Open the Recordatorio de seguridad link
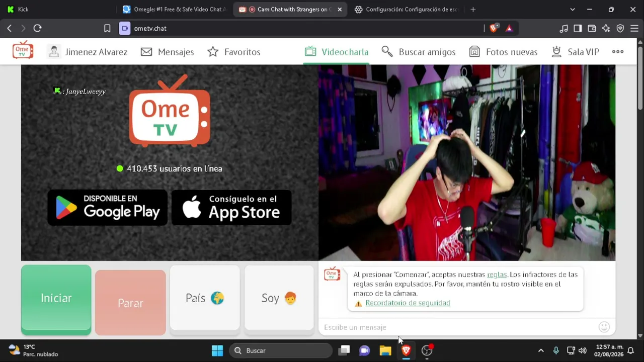This screenshot has width=644, height=362. pyautogui.click(x=408, y=303)
